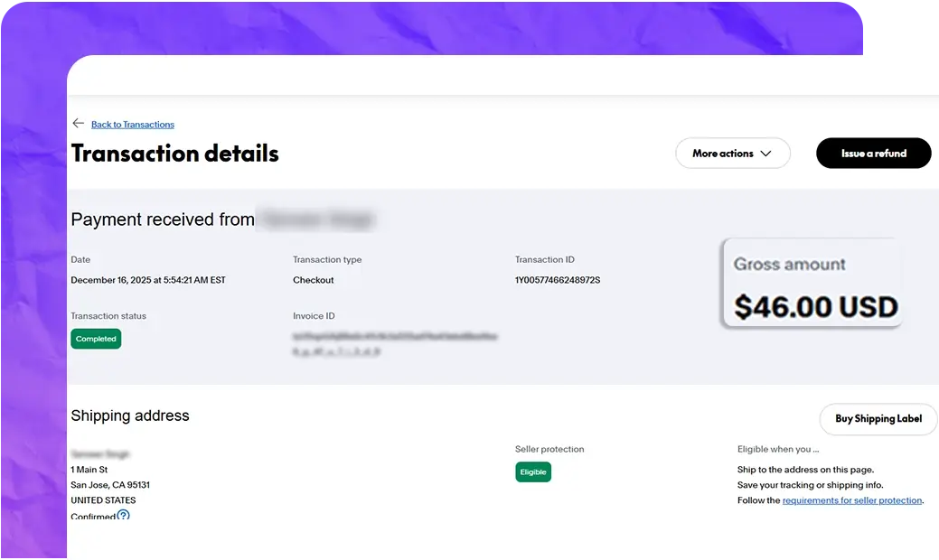Click the Transaction details heading

pyautogui.click(x=175, y=154)
